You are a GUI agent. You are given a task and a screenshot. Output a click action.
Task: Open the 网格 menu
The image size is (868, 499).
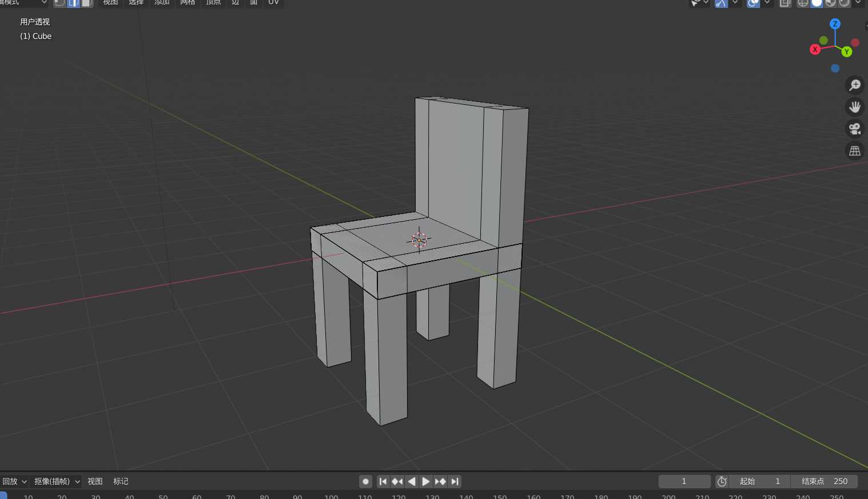188,2
